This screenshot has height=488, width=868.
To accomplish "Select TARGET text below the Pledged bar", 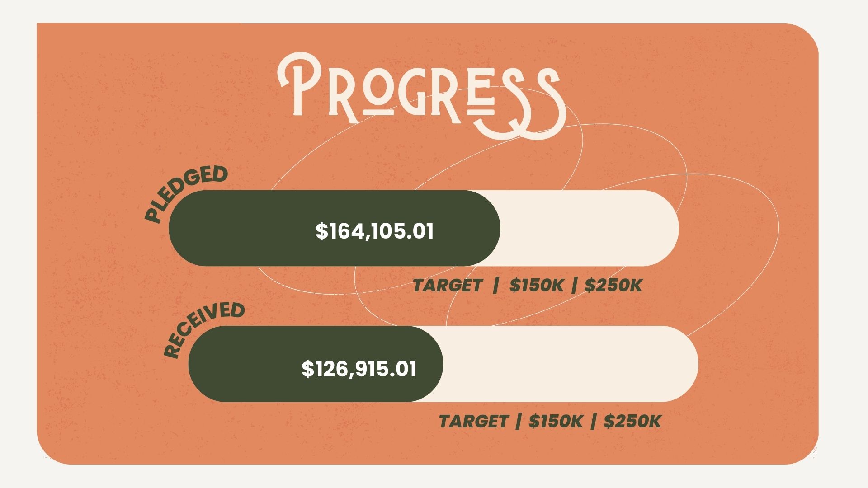I will click(448, 286).
